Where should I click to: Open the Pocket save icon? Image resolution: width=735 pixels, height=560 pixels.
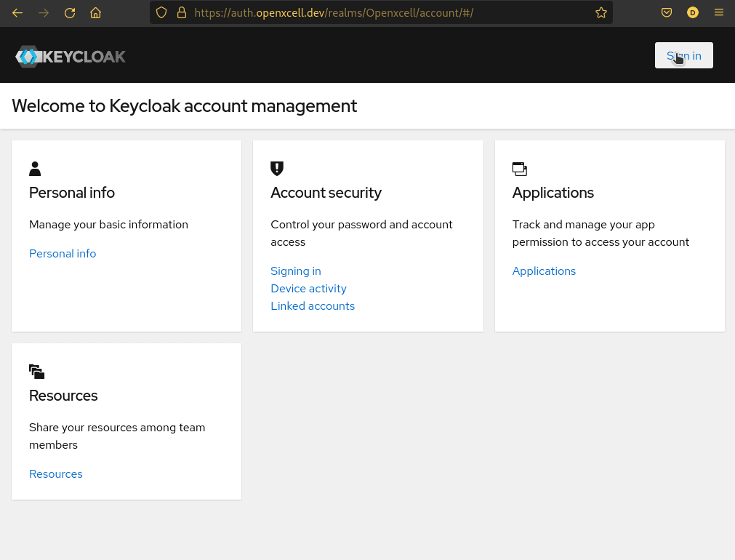[x=666, y=12]
